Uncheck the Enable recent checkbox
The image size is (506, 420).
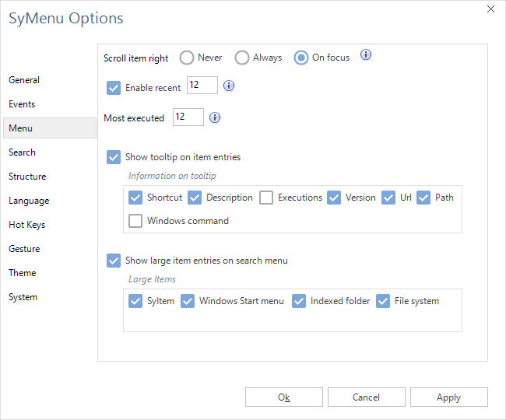pos(114,88)
